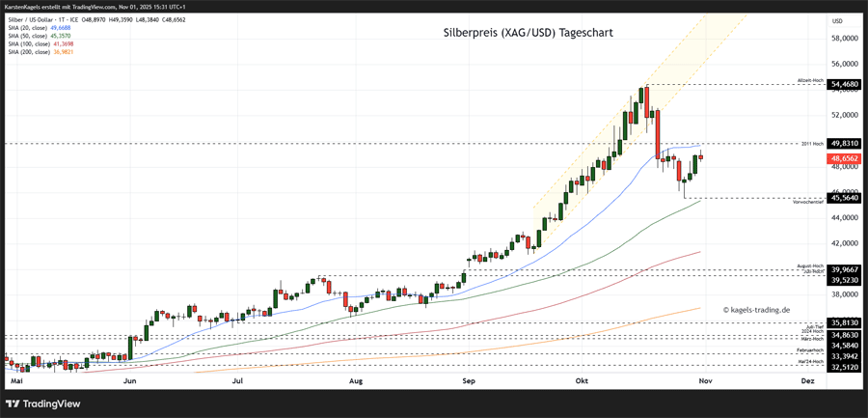Click the 39,9667 August-Hoch price label
The image size is (868, 418).
(x=845, y=270)
